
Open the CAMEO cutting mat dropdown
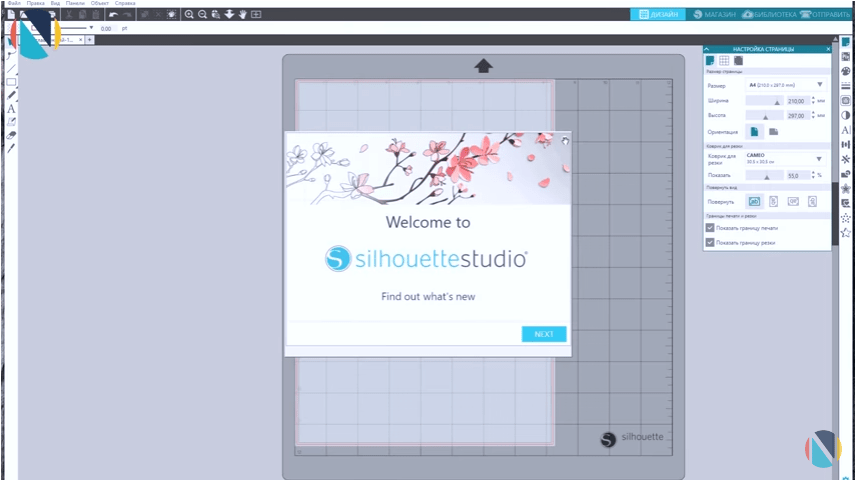[x=786, y=158]
